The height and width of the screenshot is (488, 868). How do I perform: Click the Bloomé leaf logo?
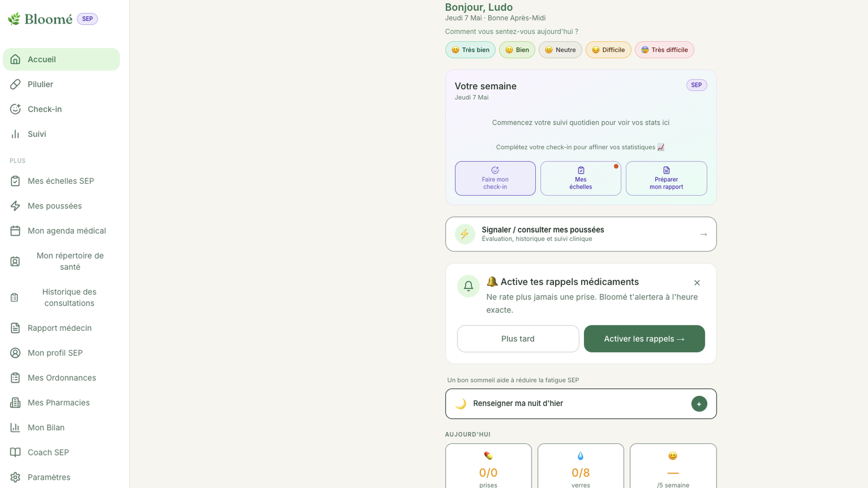(x=14, y=19)
